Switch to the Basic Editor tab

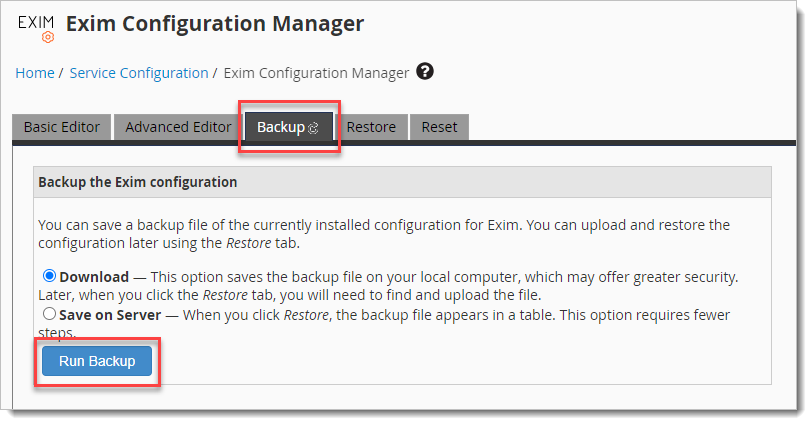point(62,127)
